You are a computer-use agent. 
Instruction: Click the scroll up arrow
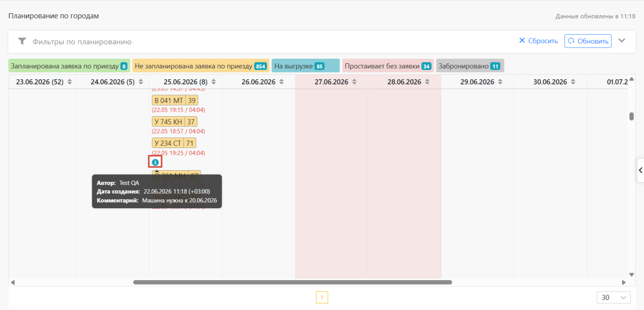(x=632, y=79)
